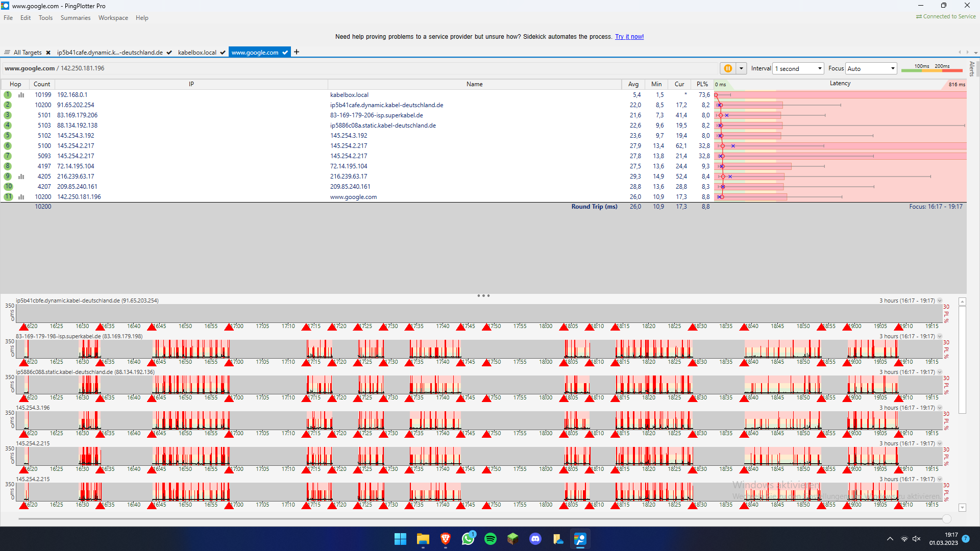Switch to the All Targets tab
980x551 pixels.
tap(28, 52)
